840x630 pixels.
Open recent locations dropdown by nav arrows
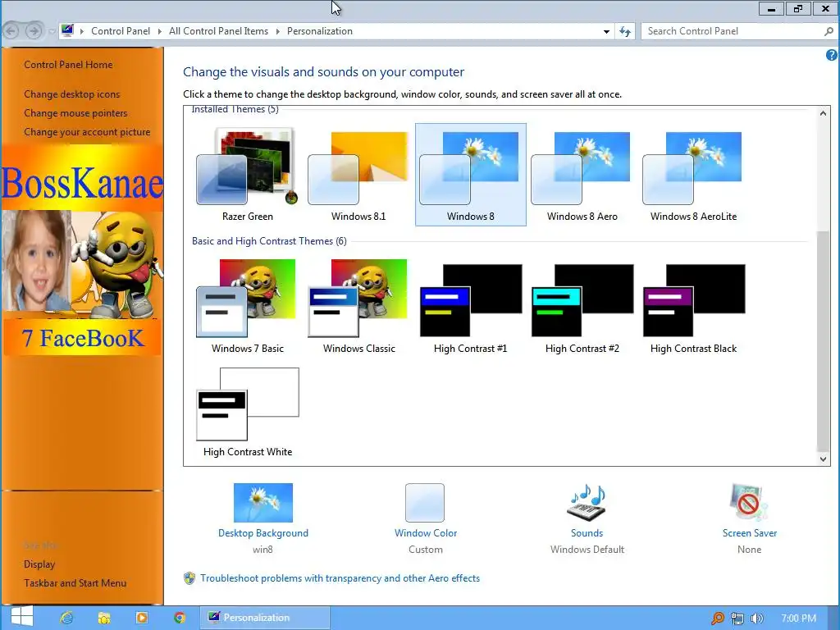point(52,31)
